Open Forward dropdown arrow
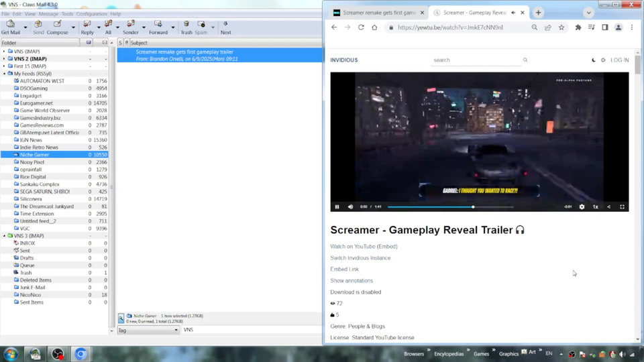 pos(172,27)
